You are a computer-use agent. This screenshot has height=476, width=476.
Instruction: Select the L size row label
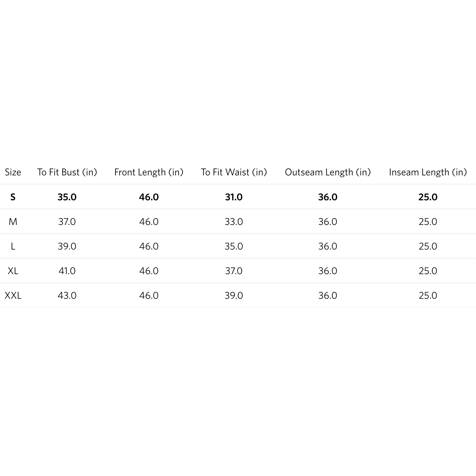pos(13,246)
